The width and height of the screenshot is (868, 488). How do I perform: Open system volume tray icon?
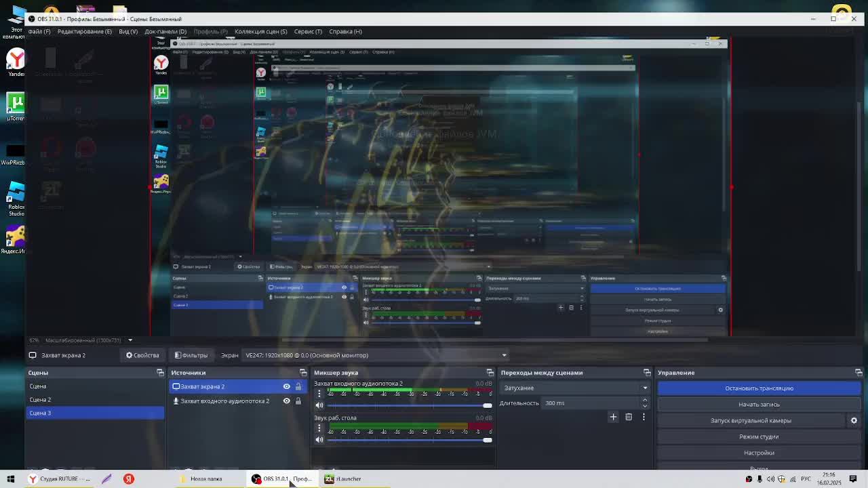pyautogui.click(x=770, y=479)
